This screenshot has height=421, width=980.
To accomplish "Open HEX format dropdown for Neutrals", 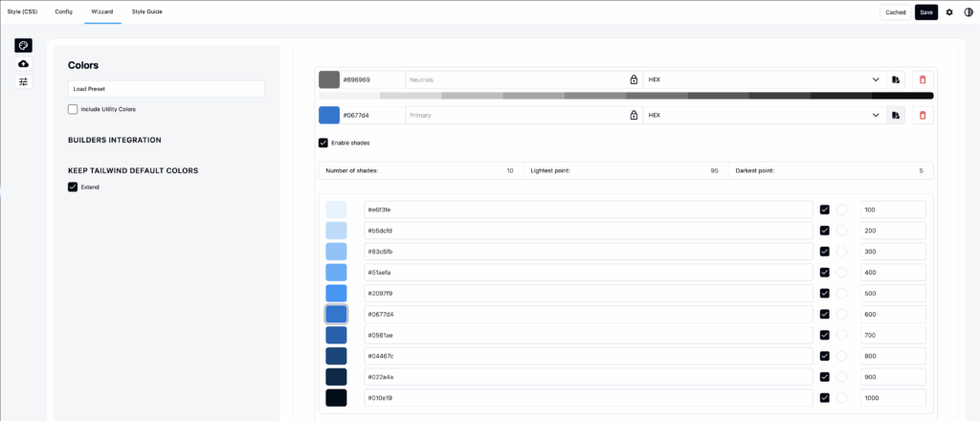I will 765,80.
